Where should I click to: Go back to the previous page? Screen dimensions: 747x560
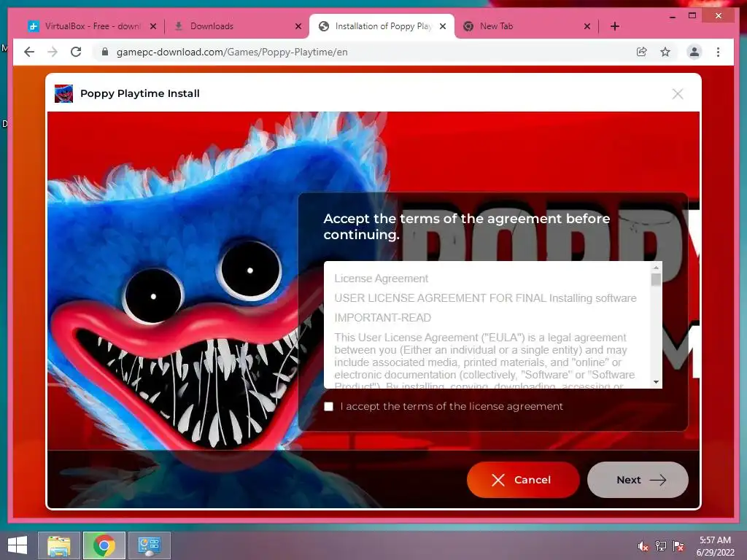point(29,52)
